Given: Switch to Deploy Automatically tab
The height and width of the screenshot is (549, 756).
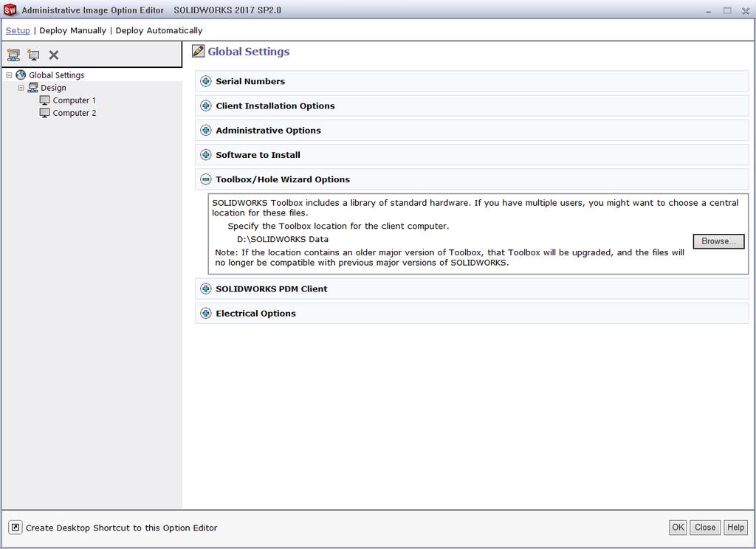Looking at the screenshot, I should tap(159, 30).
